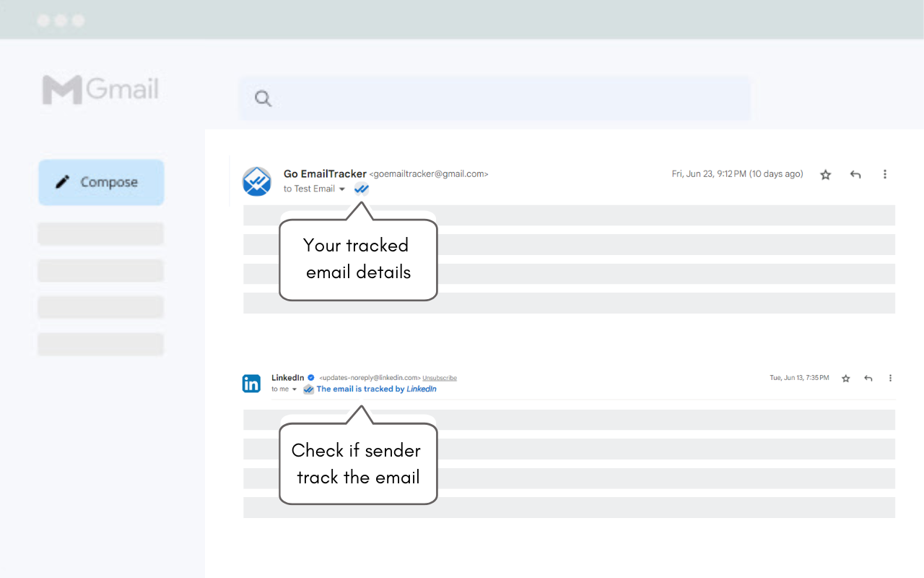Click the reply arrow on the Go EmailTracker email
The image size is (924, 578).
(x=855, y=174)
